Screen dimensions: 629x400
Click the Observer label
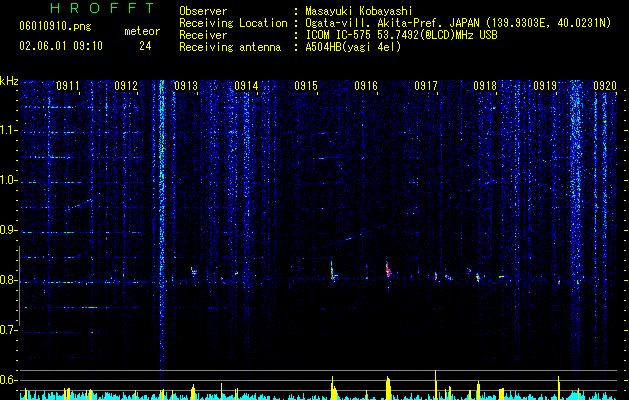(x=203, y=11)
